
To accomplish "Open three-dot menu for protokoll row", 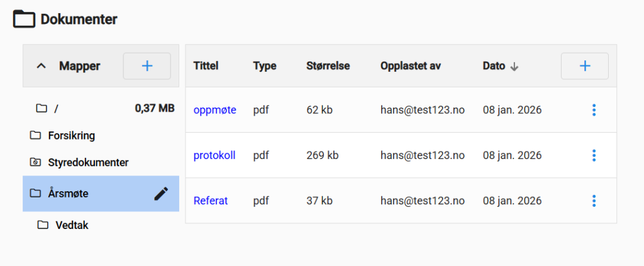I will (x=594, y=155).
